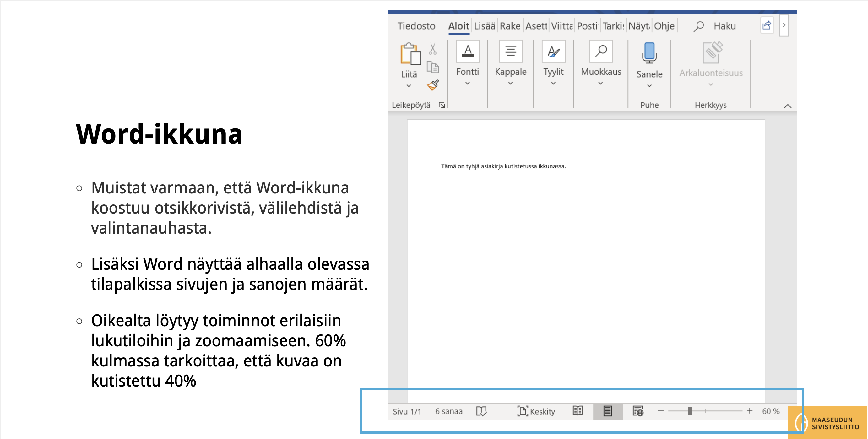Image resolution: width=868 pixels, height=439 pixels.
Task: Expand the Muokkaus dropdown chevron
Action: [600, 83]
